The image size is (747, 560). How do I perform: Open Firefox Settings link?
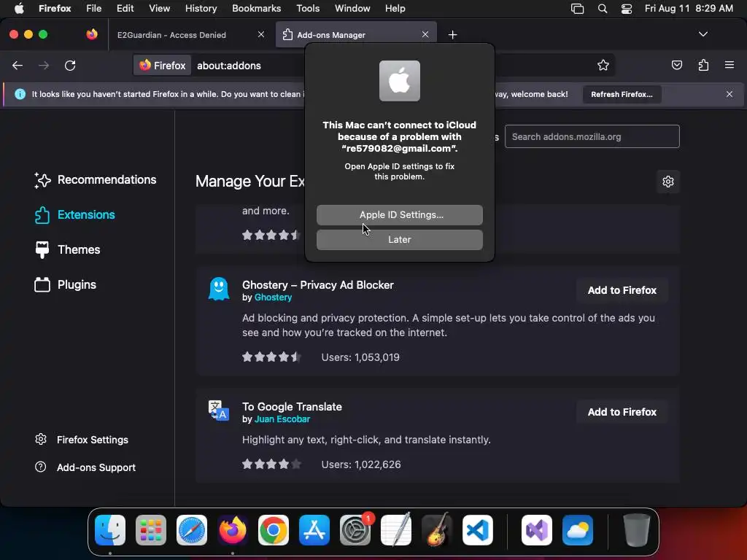[82, 440]
